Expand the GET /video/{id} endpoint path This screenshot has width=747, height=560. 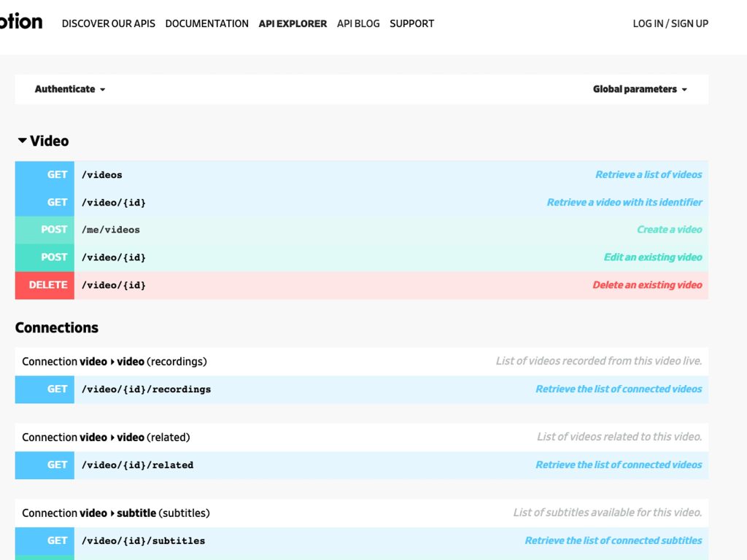(113, 203)
